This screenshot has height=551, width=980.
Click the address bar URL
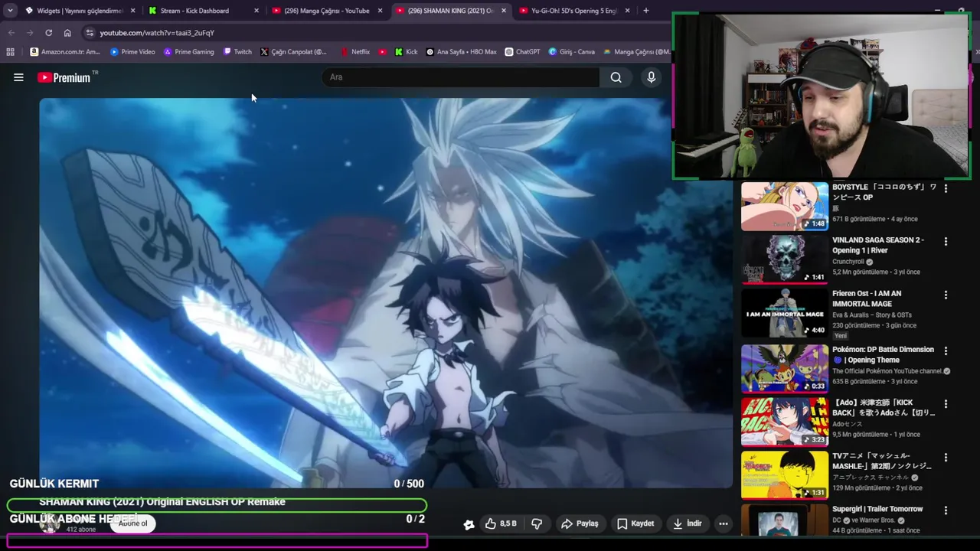pos(157,33)
